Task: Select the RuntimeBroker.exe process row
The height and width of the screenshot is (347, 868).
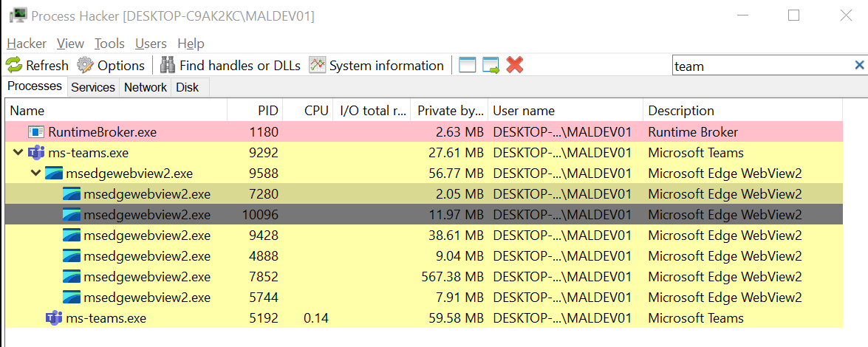Action: [x=102, y=132]
